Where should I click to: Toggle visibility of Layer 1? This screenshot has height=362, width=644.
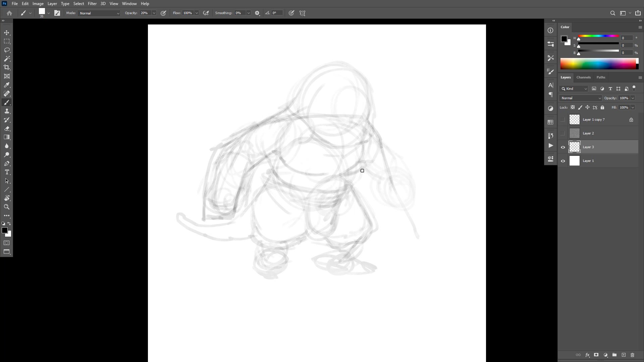[x=563, y=161]
